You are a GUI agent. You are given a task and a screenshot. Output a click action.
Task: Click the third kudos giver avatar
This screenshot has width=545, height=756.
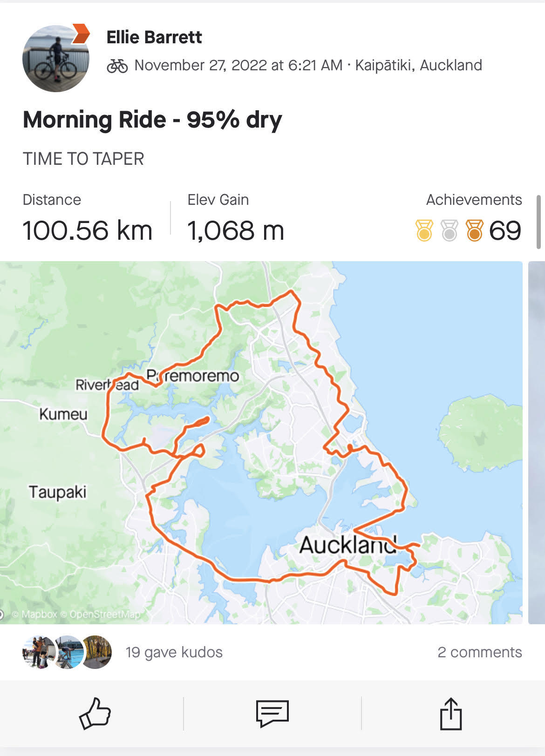click(x=97, y=652)
